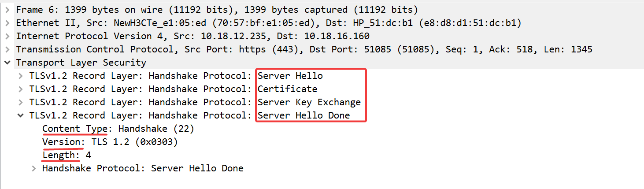
Task: Click the Transmission Control Protocol expand arrow
Action: (7, 49)
